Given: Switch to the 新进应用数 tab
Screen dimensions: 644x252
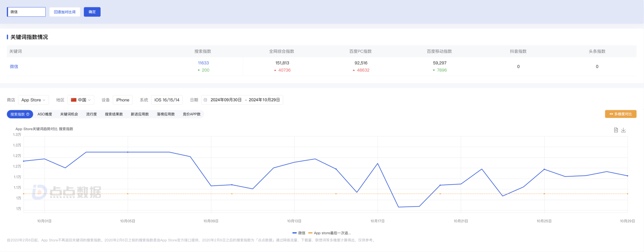Looking at the screenshot, I should tap(140, 114).
